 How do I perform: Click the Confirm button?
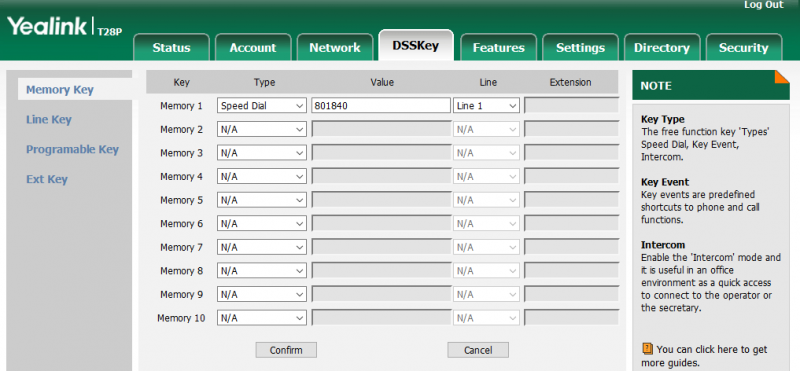click(x=286, y=350)
